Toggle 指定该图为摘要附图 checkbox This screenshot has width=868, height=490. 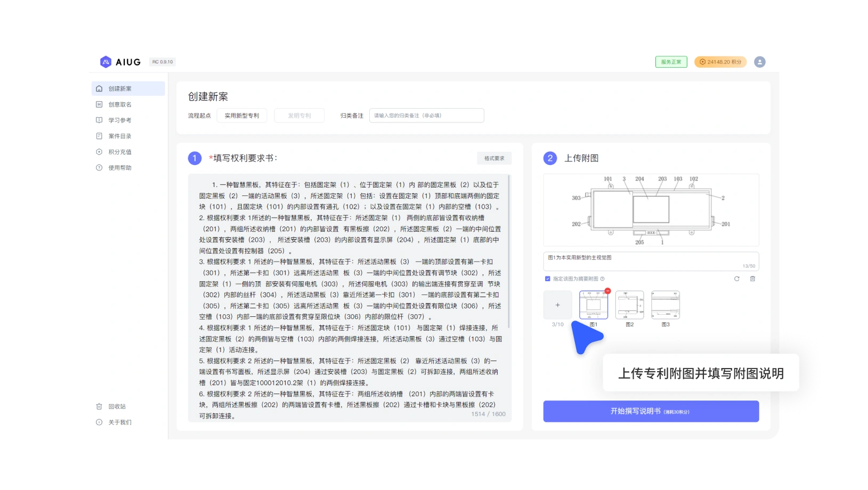pos(547,279)
